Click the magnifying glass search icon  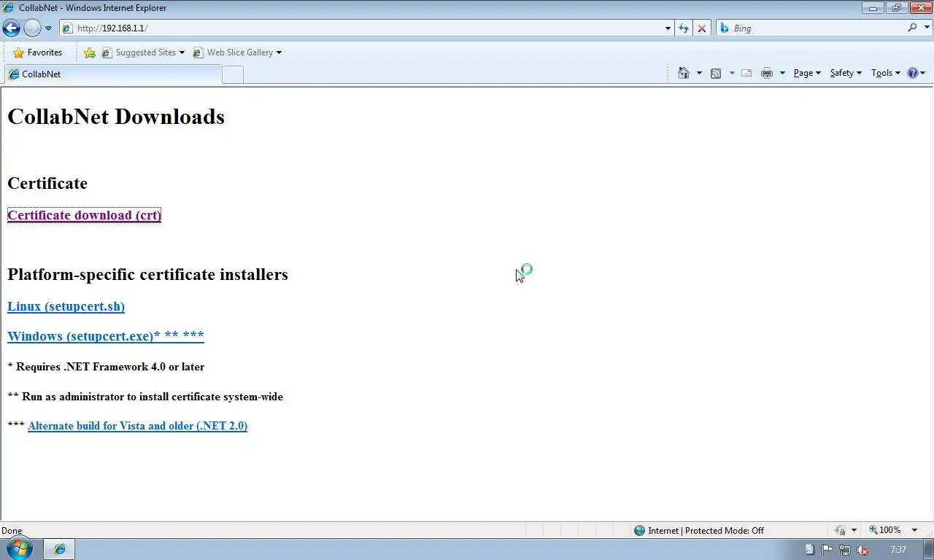point(912,28)
